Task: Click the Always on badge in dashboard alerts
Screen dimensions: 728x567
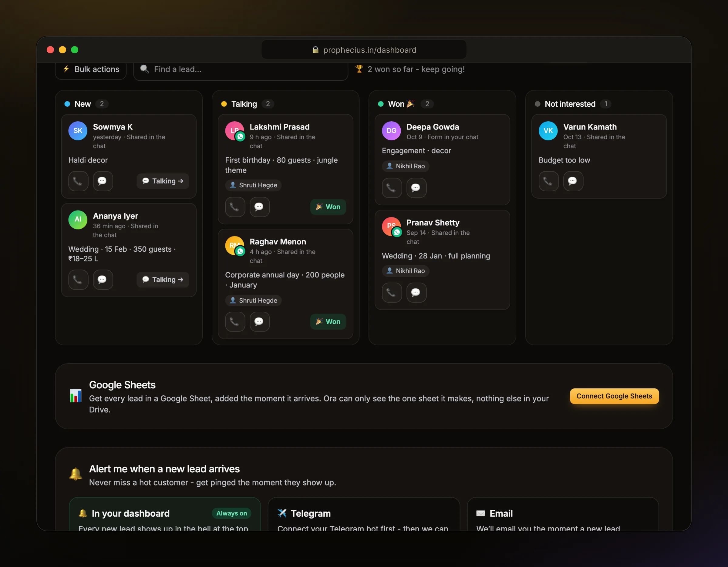Action: pos(232,513)
